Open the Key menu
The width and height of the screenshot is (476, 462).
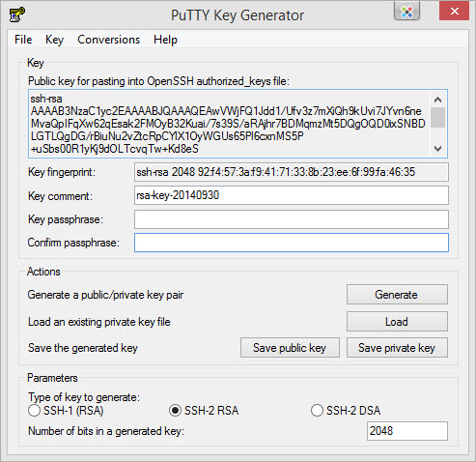pos(54,40)
